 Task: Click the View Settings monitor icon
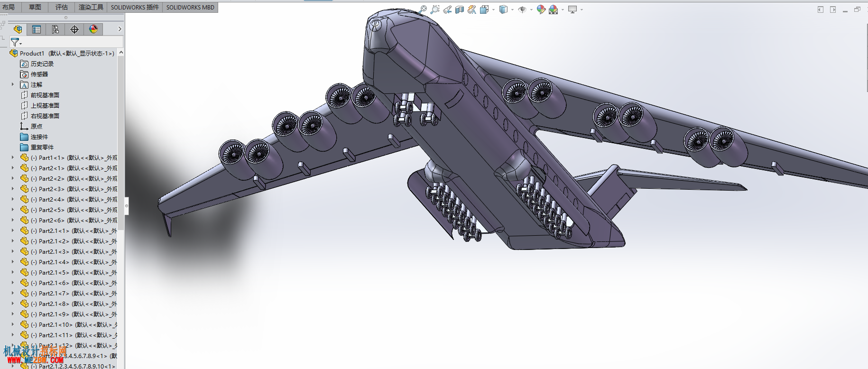pos(573,9)
